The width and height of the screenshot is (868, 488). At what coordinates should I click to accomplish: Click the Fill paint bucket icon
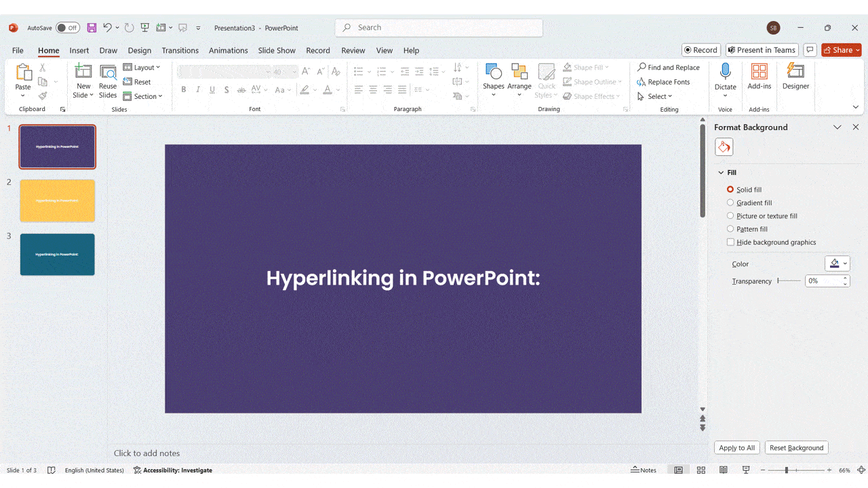tap(724, 147)
